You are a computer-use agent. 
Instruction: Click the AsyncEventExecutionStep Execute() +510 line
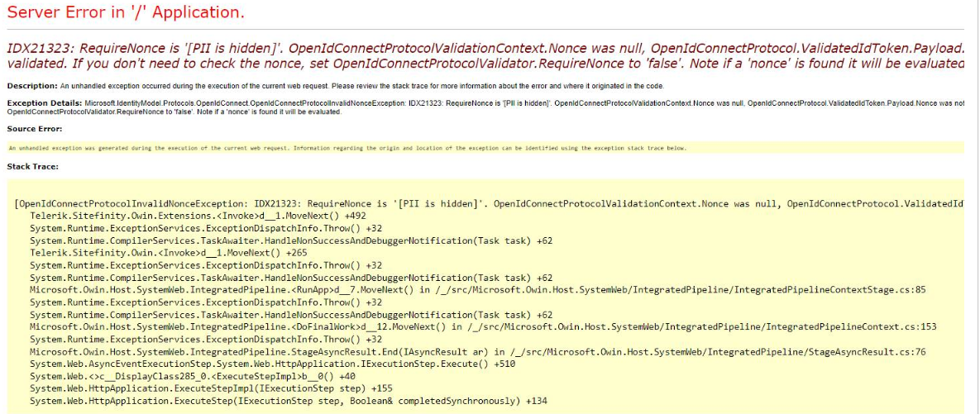coord(273,364)
